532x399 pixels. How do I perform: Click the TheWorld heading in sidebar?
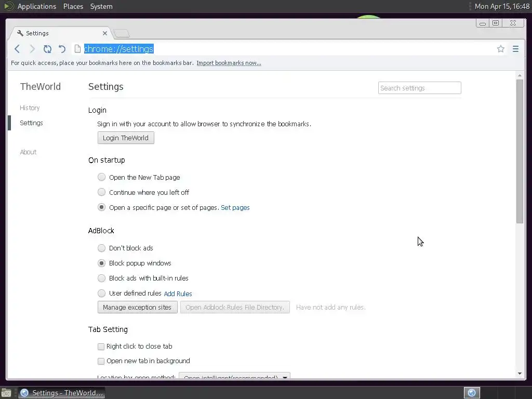tap(41, 87)
